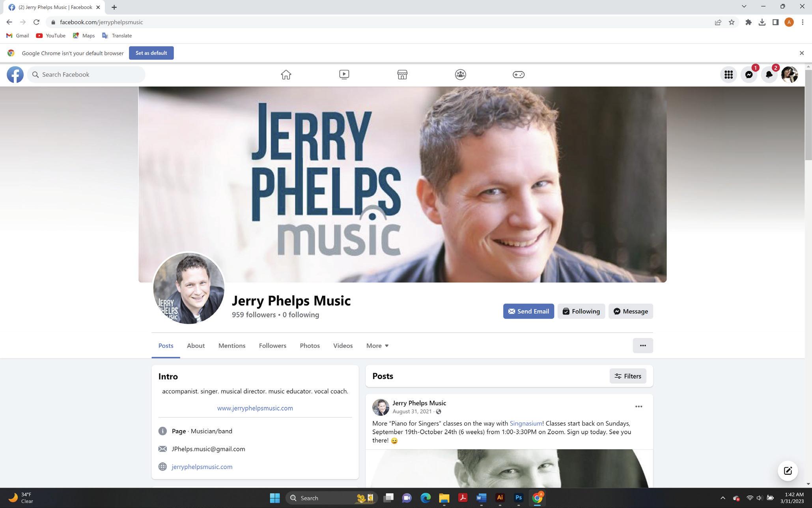Screen dimensions: 812x508
Task: Click the Search Facebook field
Action: coord(86,75)
